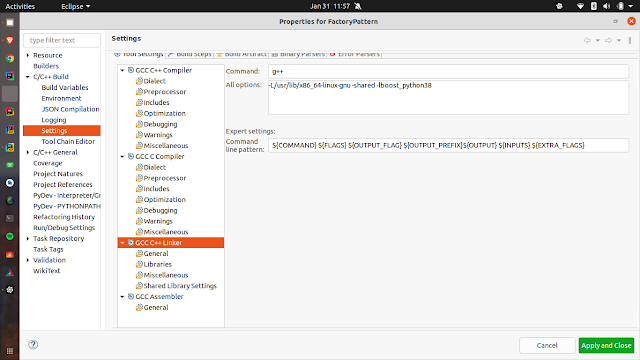Open the Optimization icon under GCC C Compiler

[x=139, y=200]
